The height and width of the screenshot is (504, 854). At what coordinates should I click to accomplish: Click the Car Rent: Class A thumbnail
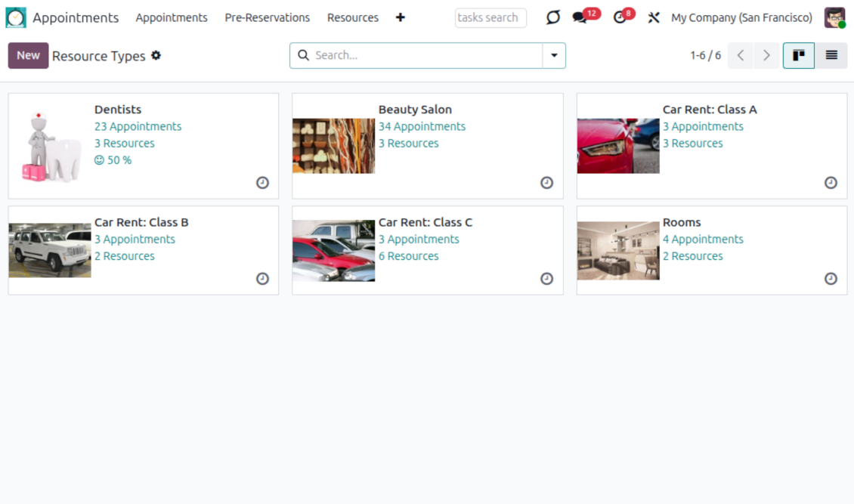pos(618,146)
